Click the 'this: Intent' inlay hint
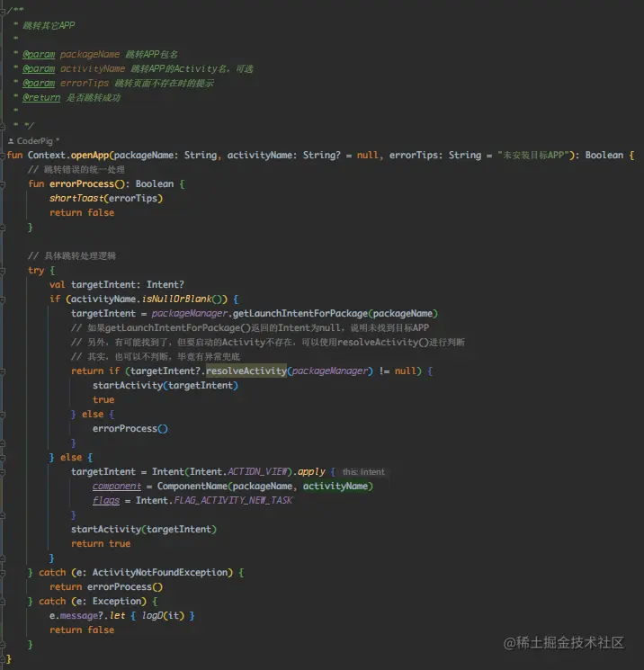Screen dimensions: 644x670 [363, 472]
